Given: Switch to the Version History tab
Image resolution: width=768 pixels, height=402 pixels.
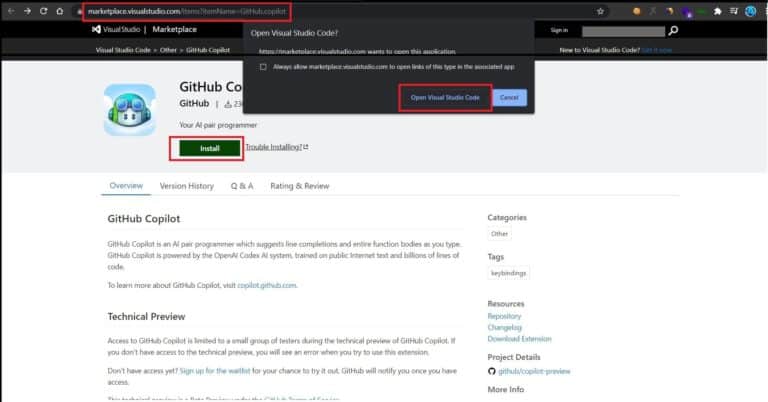Looking at the screenshot, I should click(x=187, y=186).
